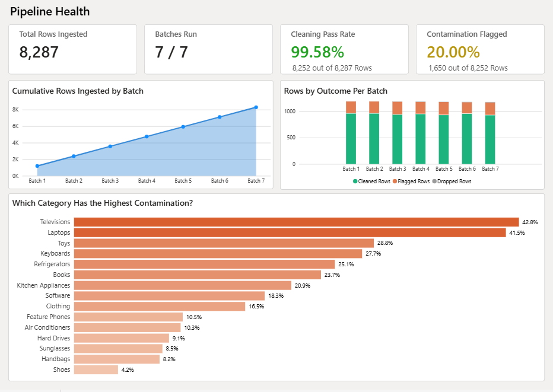
Task: Click the 99.58% cleaning pass rate
Action: (x=317, y=52)
